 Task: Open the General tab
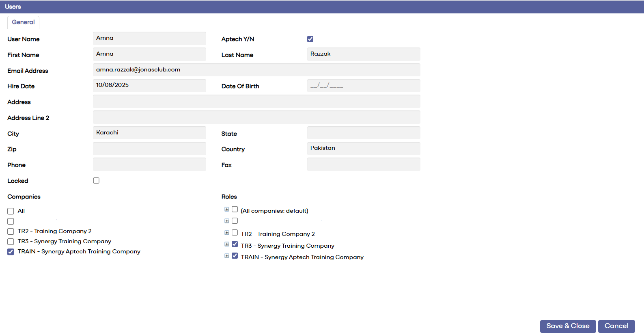click(23, 22)
